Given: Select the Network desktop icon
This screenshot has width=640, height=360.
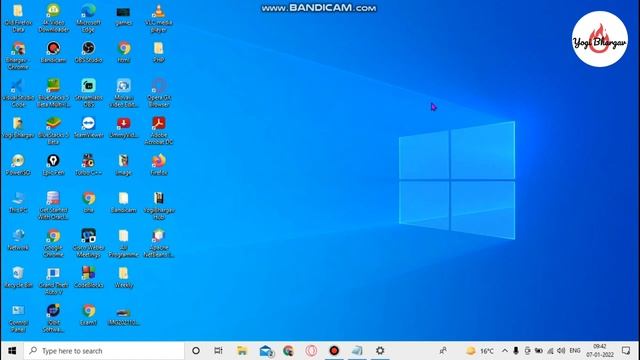Looking at the screenshot, I should (x=18, y=240).
